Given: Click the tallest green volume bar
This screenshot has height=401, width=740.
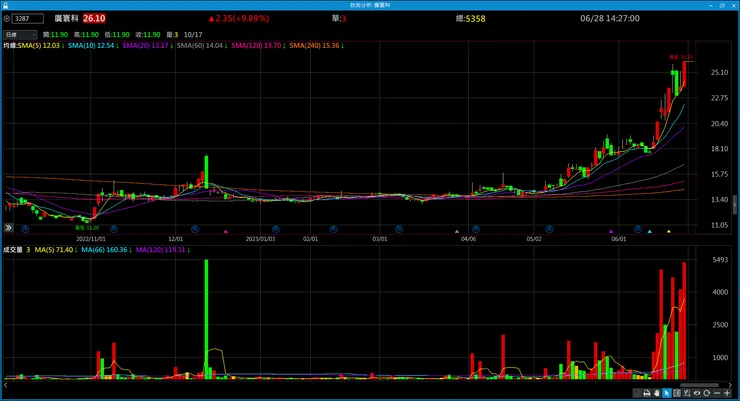Looking at the screenshot, I should click(206, 319).
